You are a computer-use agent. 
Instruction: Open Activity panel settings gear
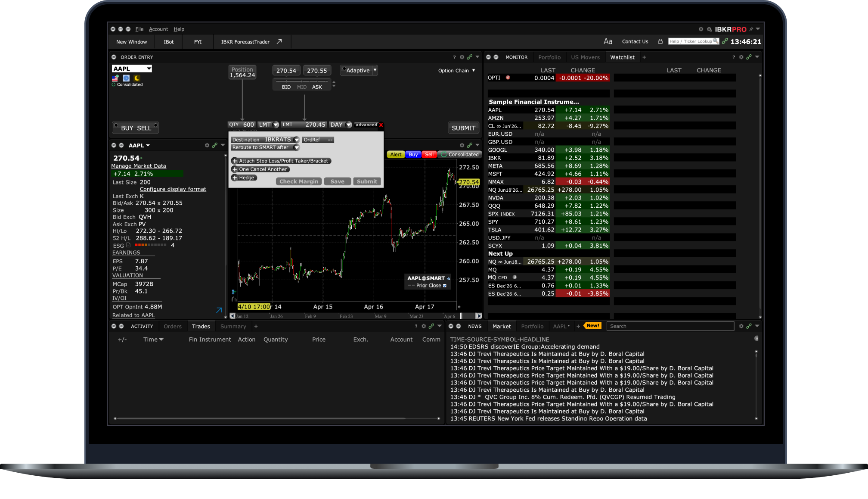pos(424,326)
